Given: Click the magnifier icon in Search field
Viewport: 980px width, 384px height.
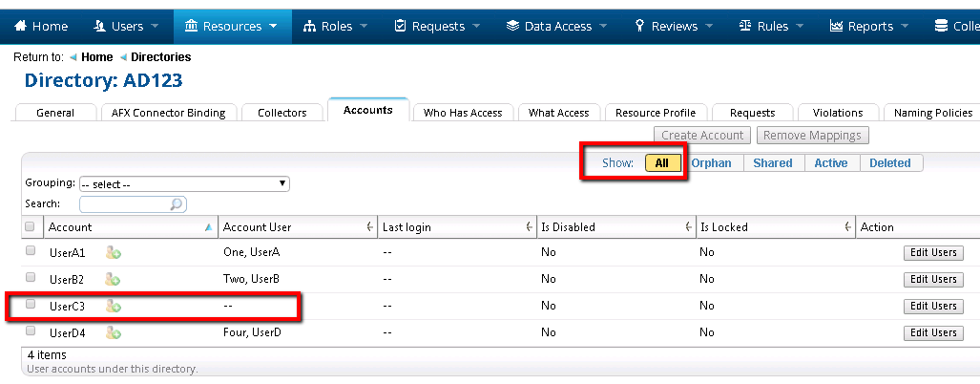Looking at the screenshot, I should [x=176, y=204].
